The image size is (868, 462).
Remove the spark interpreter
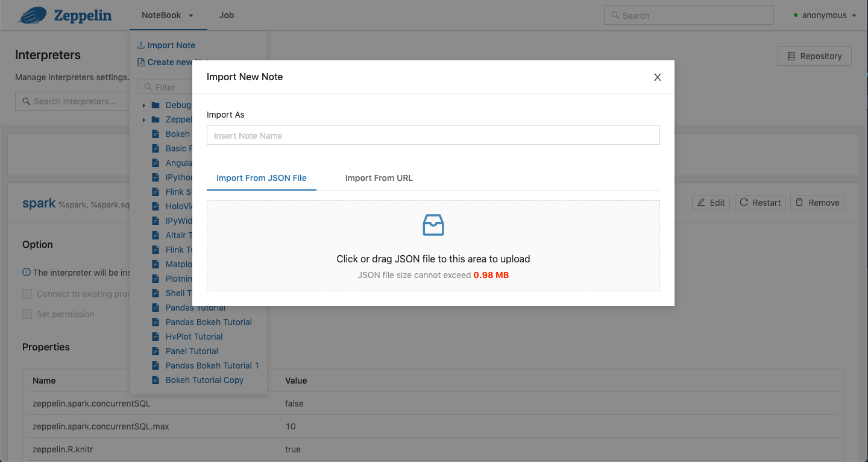click(817, 203)
